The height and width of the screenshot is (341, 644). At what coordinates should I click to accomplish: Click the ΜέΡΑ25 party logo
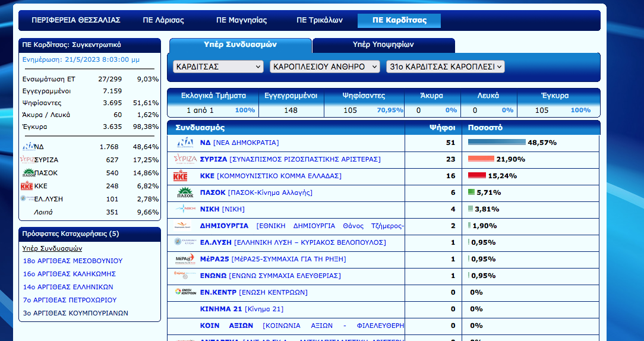pos(185,259)
